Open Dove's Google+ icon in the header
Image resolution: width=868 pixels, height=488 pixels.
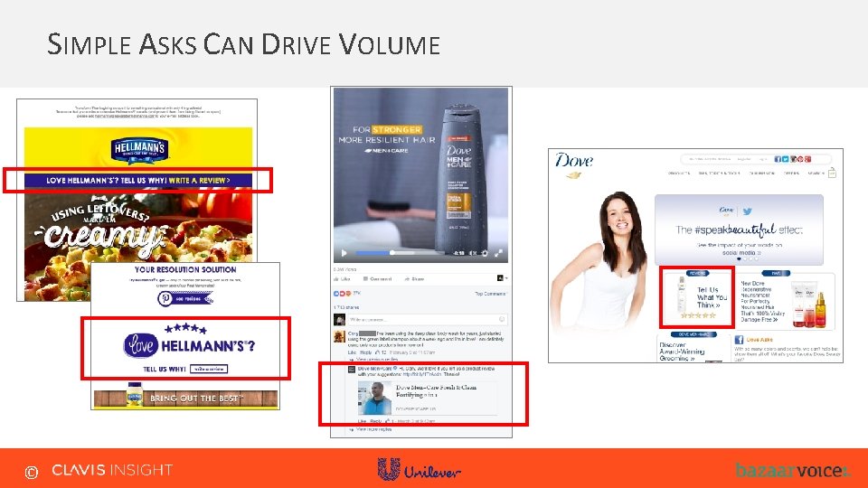click(x=807, y=159)
